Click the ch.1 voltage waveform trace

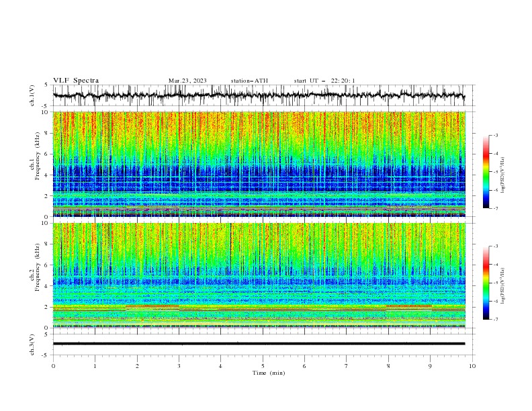[x=259, y=95]
